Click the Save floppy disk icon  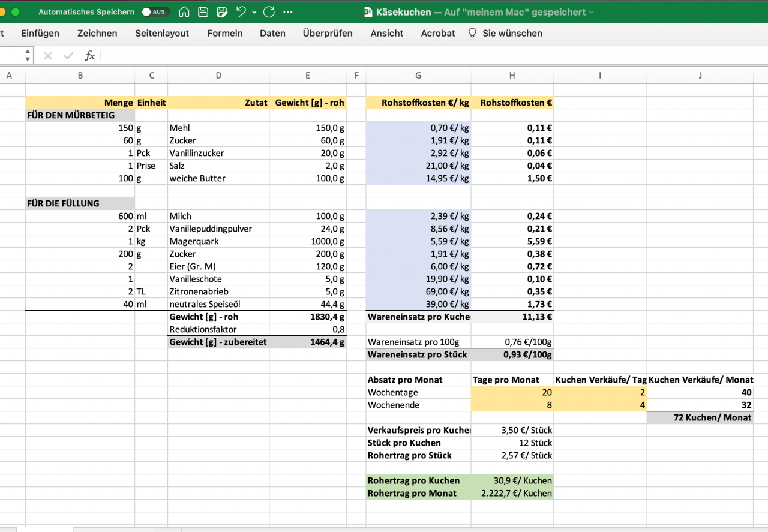coord(203,12)
